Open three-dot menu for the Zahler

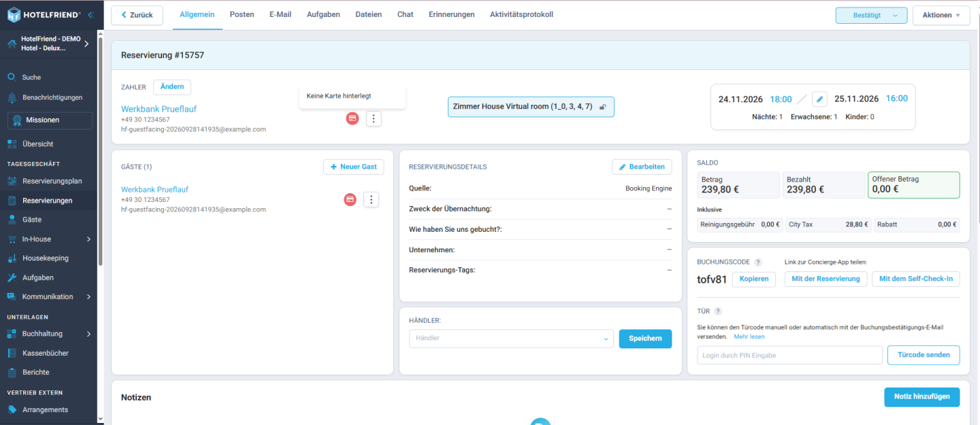coord(374,119)
